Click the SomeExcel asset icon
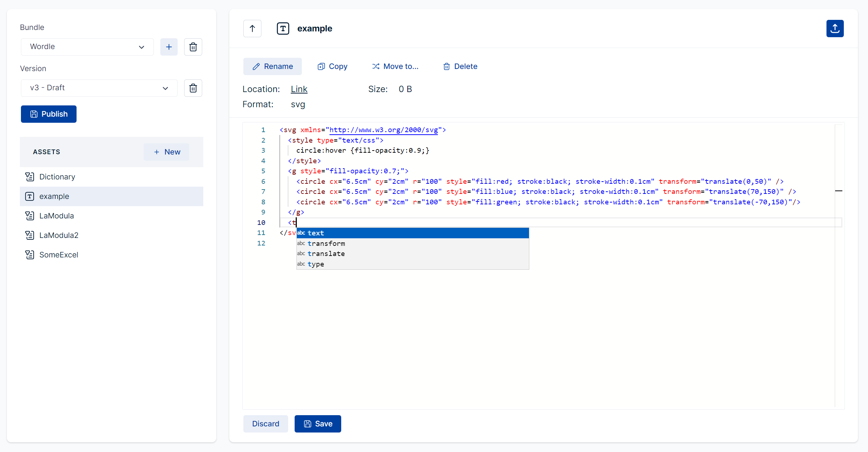 30,255
